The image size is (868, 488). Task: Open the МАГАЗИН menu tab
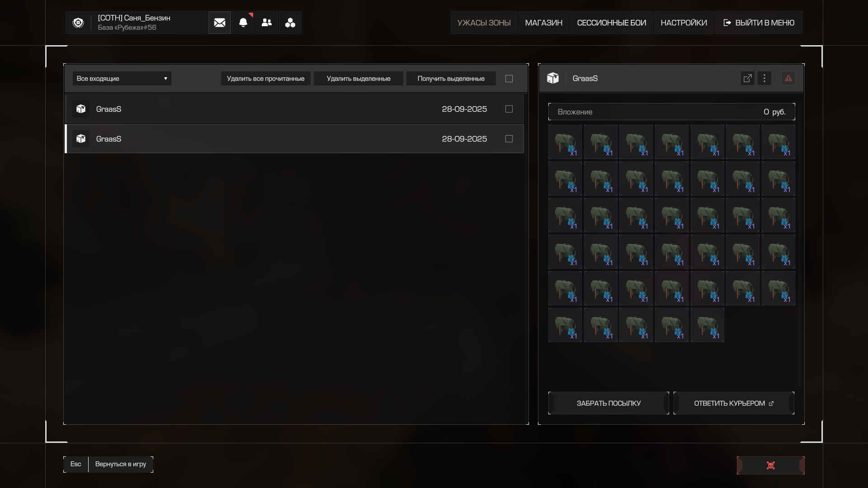(544, 23)
